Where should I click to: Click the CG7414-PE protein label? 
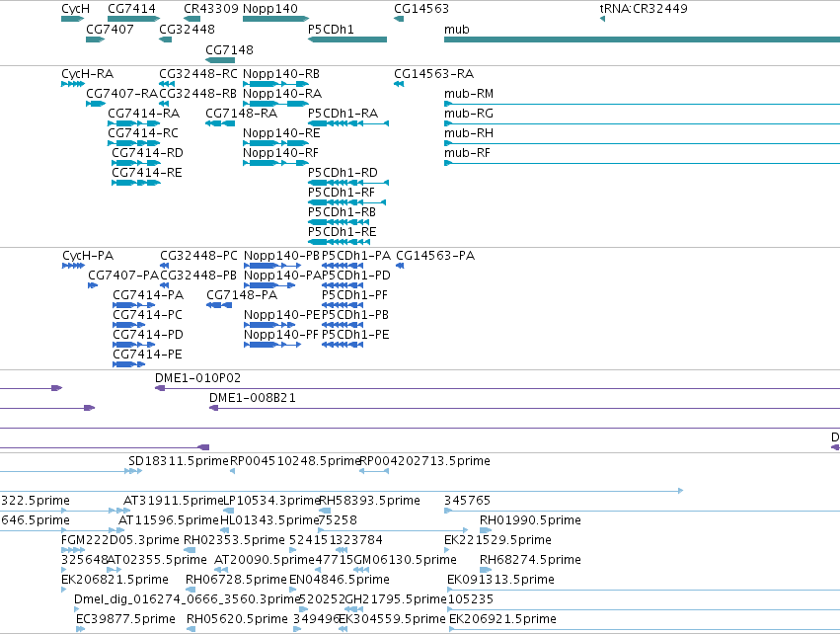tap(147, 355)
